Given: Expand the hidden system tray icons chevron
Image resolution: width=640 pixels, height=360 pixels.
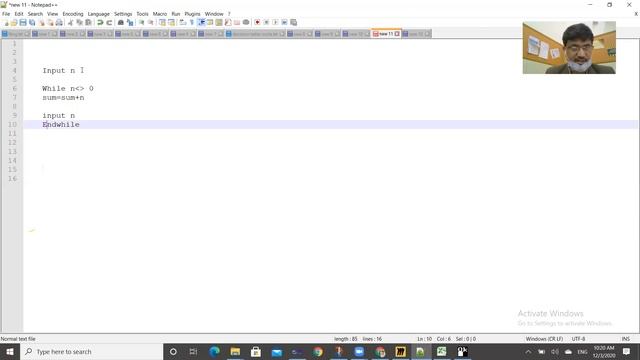Looking at the screenshot, I should pyautogui.click(x=528, y=351).
